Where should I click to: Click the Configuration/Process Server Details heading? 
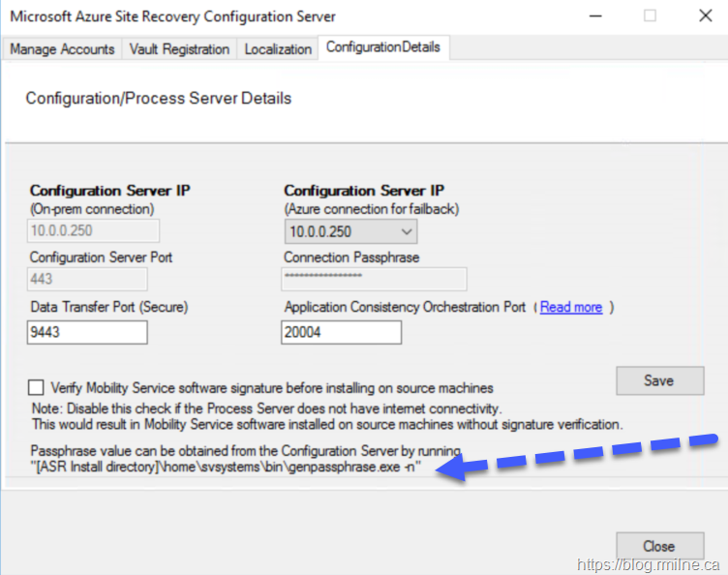(158, 99)
